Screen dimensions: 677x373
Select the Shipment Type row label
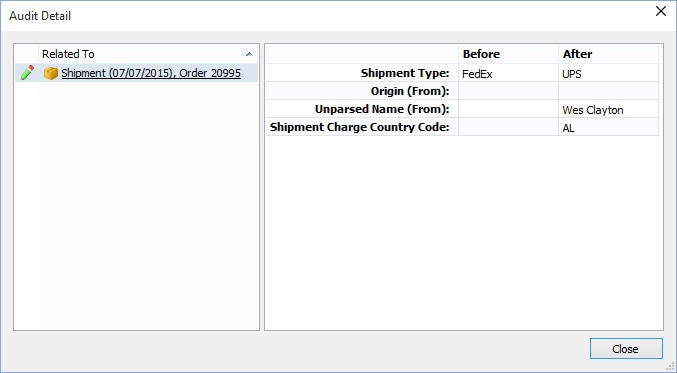click(x=405, y=73)
